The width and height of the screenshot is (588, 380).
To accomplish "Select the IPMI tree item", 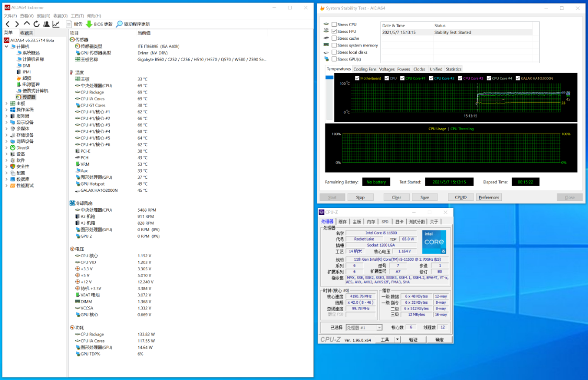I will point(24,72).
